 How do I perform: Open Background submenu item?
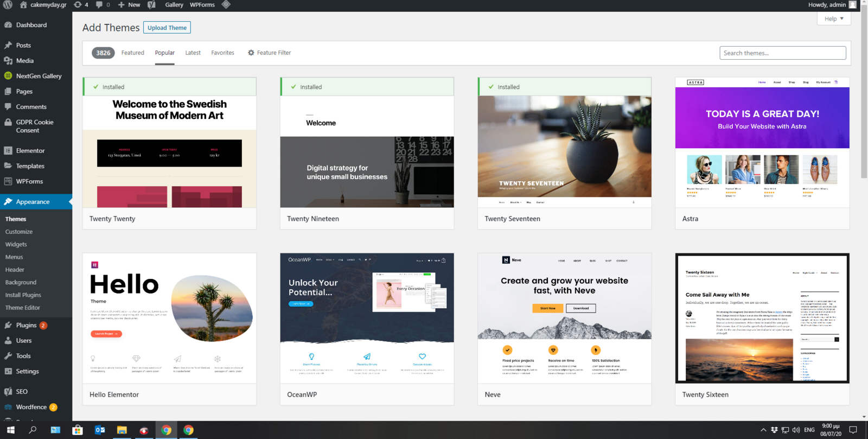click(21, 282)
